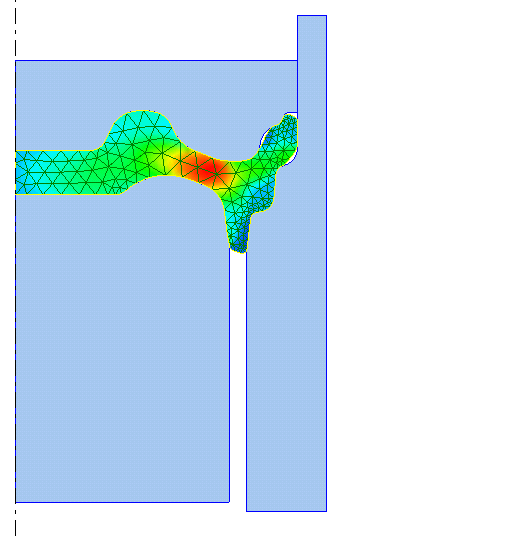
Task: Click the white gap between lower die and wall
Action: click(x=238, y=376)
